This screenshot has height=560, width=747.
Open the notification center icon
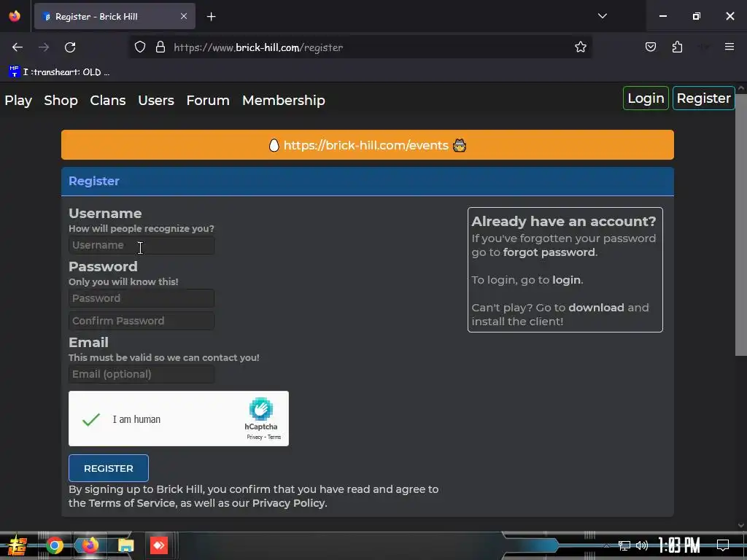[723, 545]
